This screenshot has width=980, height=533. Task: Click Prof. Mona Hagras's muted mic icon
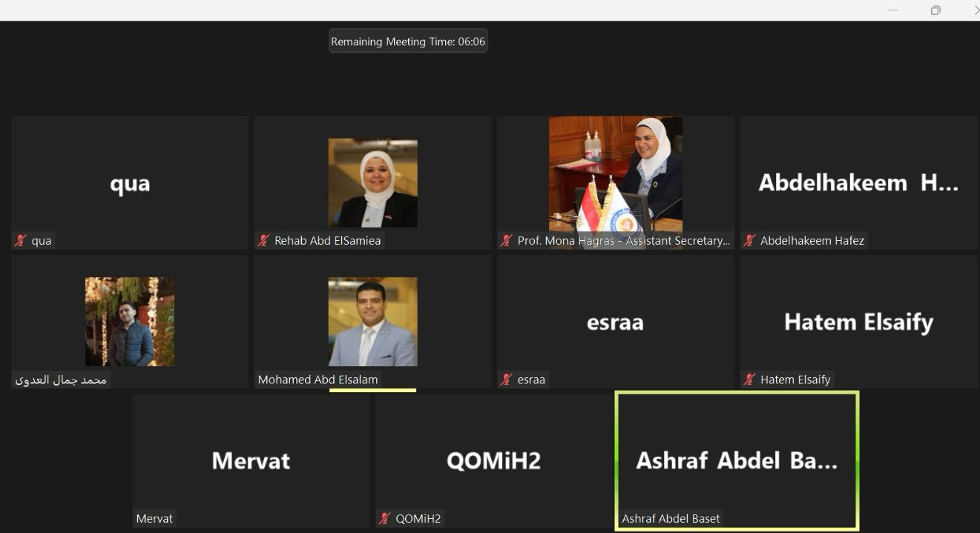[507, 240]
